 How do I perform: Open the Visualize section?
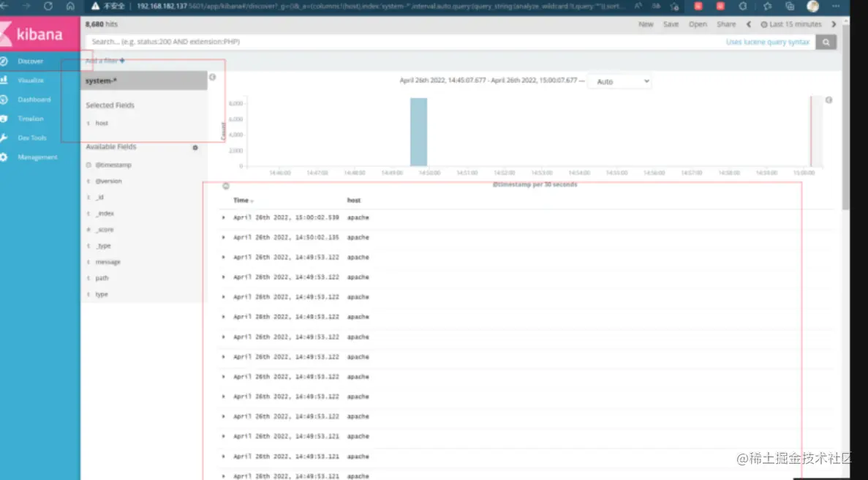[30, 80]
